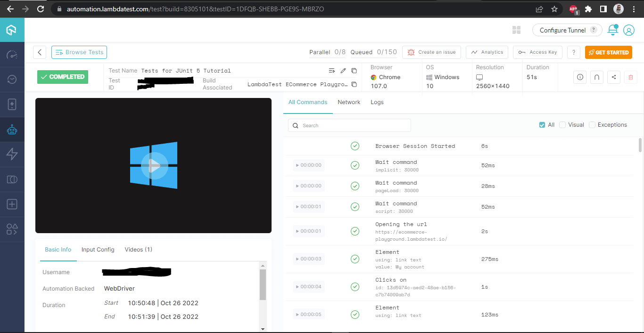Image resolution: width=644 pixels, height=333 pixels.
Task: Click the commands search input field
Action: (x=349, y=125)
